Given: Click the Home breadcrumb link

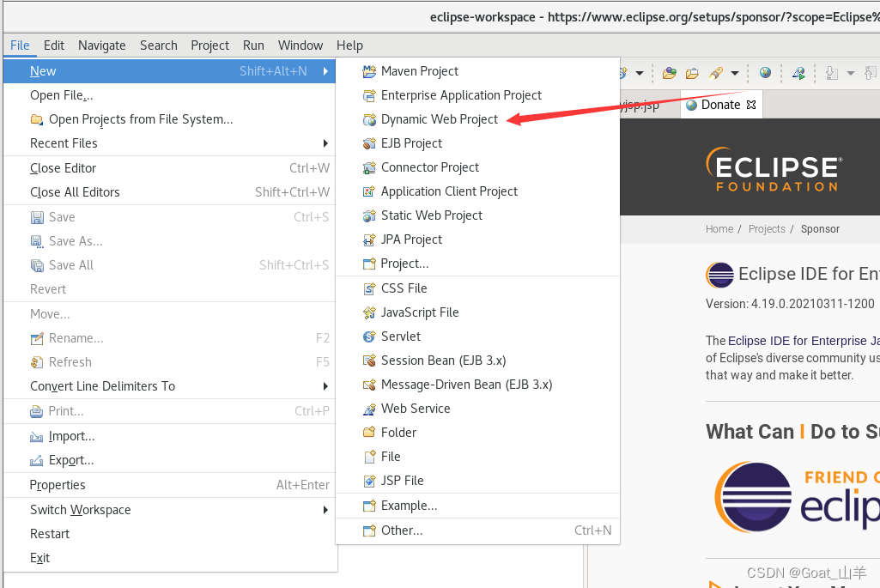Looking at the screenshot, I should pos(719,229).
